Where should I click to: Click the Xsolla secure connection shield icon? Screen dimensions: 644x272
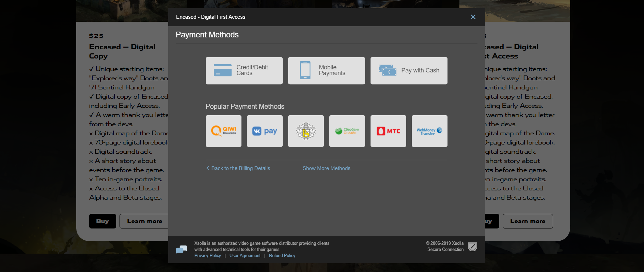pyautogui.click(x=472, y=247)
